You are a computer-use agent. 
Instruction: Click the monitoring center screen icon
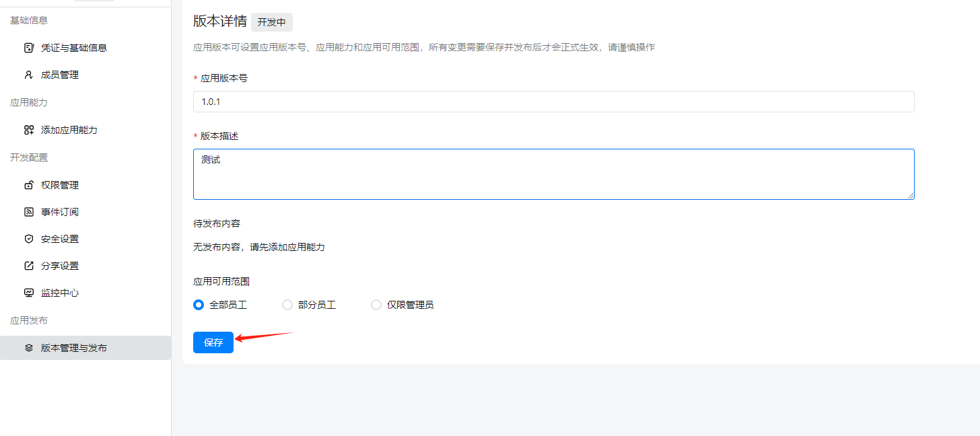tap(29, 293)
